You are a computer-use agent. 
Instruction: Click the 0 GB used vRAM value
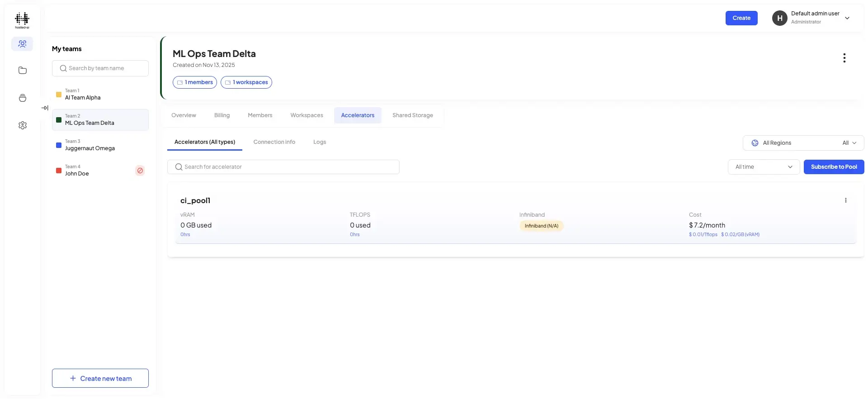click(x=196, y=225)
